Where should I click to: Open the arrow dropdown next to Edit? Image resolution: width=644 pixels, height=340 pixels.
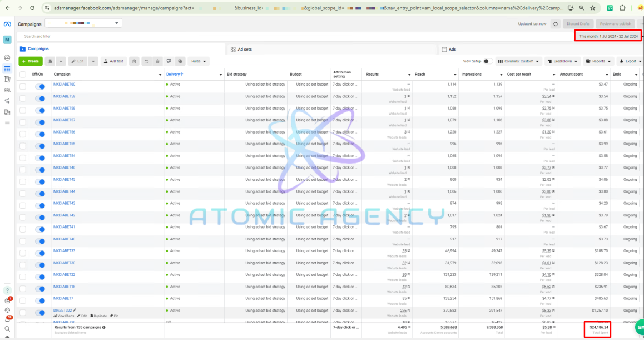tap(93, 61)
